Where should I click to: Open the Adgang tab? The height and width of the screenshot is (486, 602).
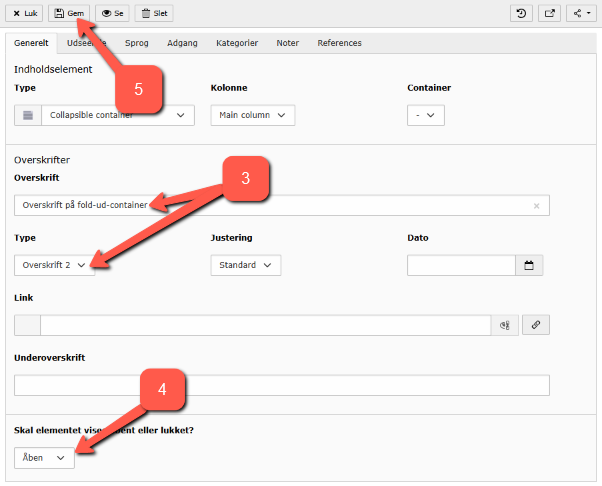(183, 43)
